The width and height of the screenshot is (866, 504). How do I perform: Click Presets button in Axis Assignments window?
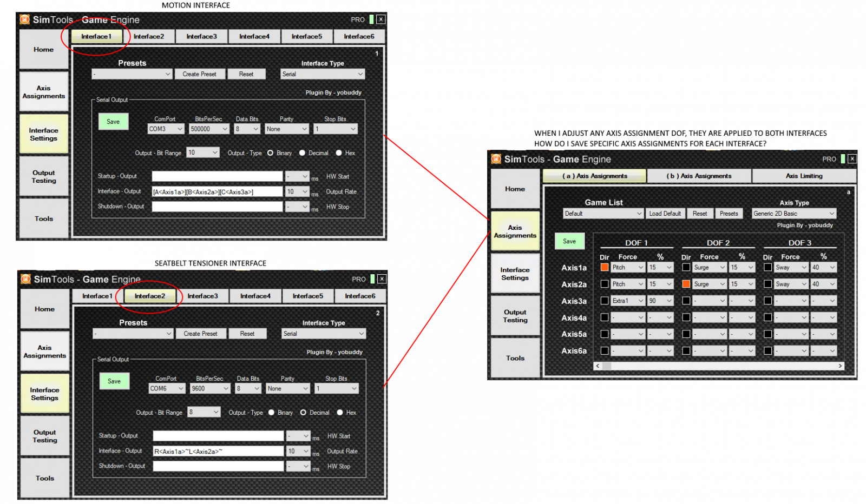click(x=729, y=214)
